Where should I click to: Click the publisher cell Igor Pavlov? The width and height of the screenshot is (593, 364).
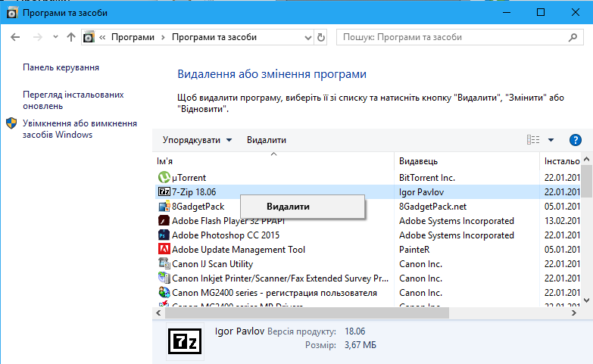pyautogui.click(x=421, y=192)
